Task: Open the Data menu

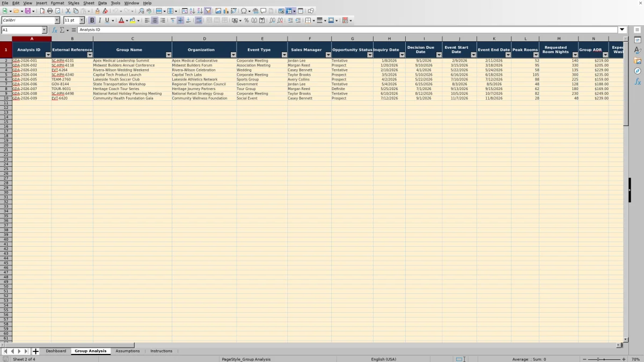Action: 102,3
